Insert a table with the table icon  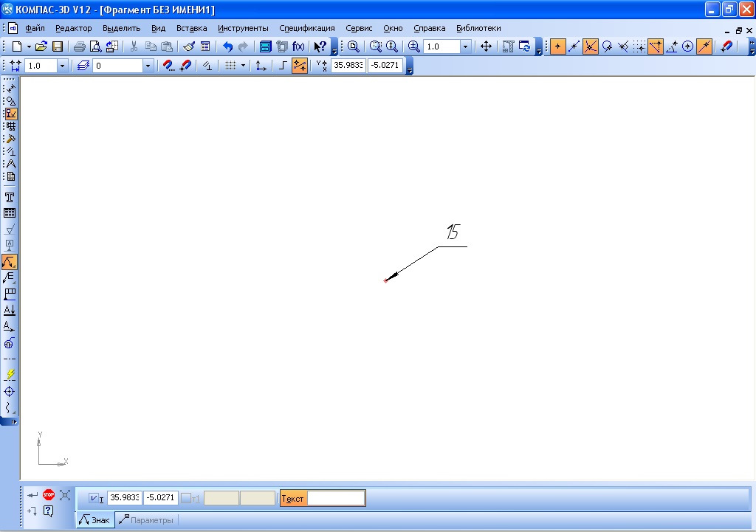pos(10,213)
